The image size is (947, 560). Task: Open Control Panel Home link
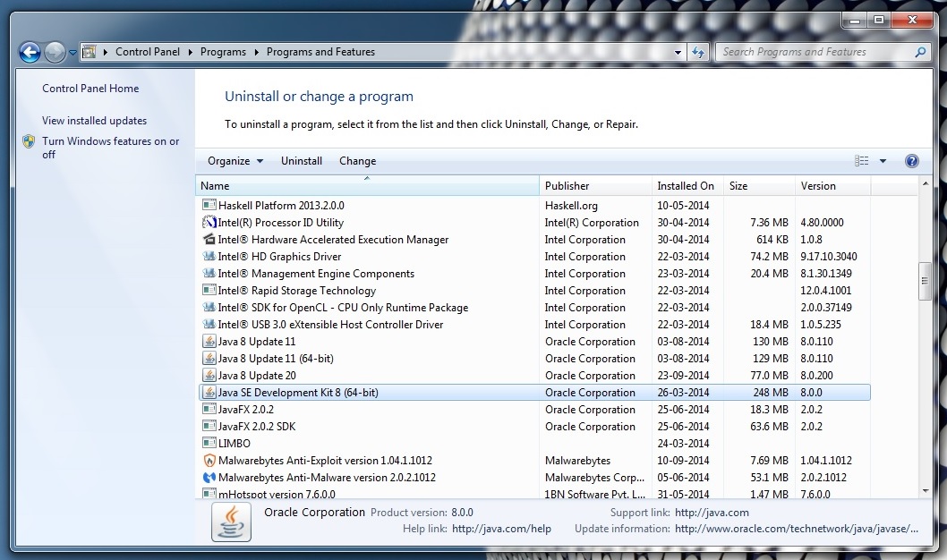click(x=90, y=88)
